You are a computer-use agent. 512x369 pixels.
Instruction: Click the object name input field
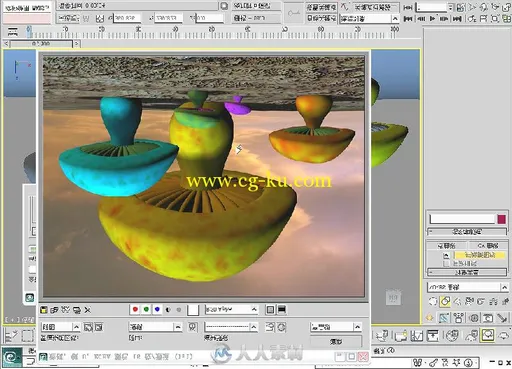[x=462, y=219]
